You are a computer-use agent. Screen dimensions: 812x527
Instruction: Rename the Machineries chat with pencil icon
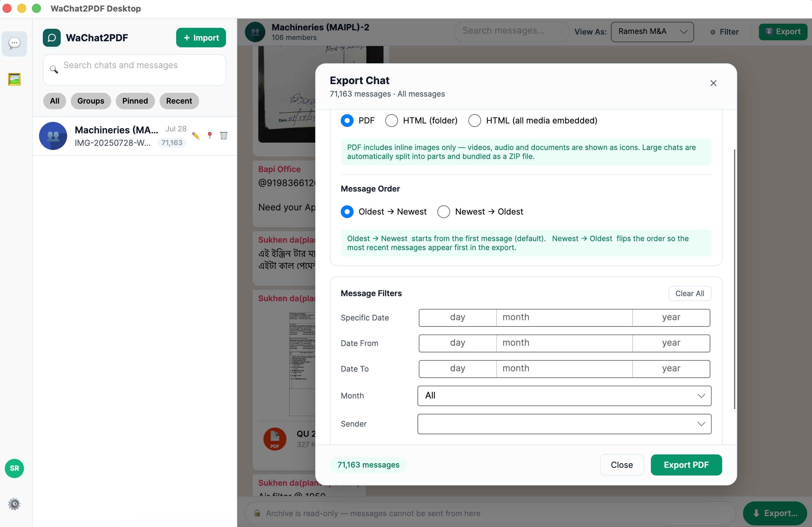196,136
